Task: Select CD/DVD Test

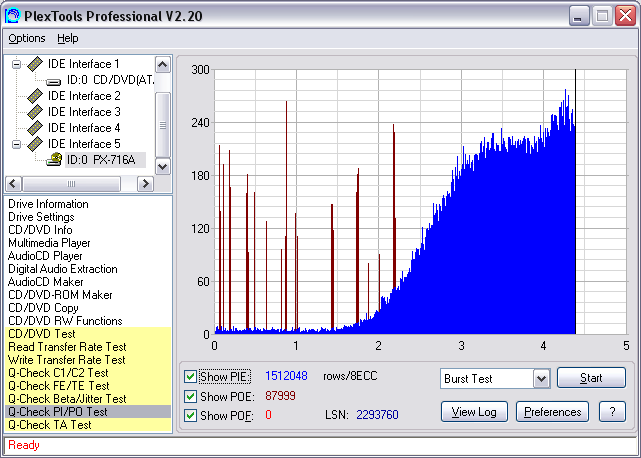Action: coord(88,334)
